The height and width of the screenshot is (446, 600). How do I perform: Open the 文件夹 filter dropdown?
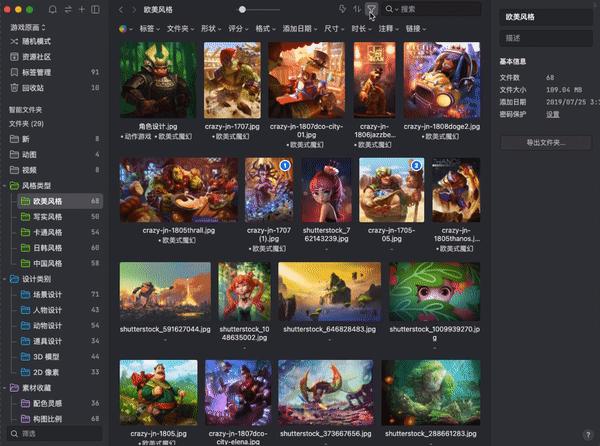pos(180,29)
